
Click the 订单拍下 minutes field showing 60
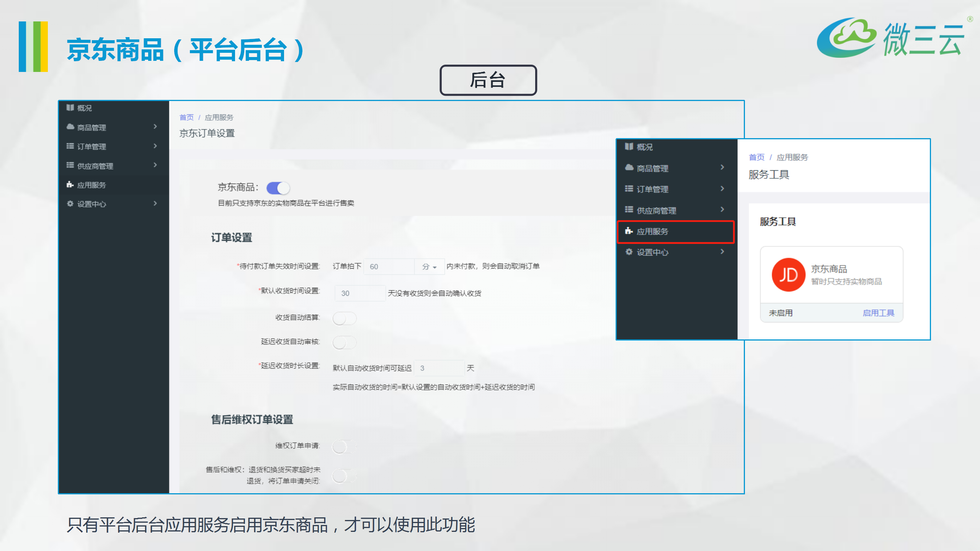389,267
